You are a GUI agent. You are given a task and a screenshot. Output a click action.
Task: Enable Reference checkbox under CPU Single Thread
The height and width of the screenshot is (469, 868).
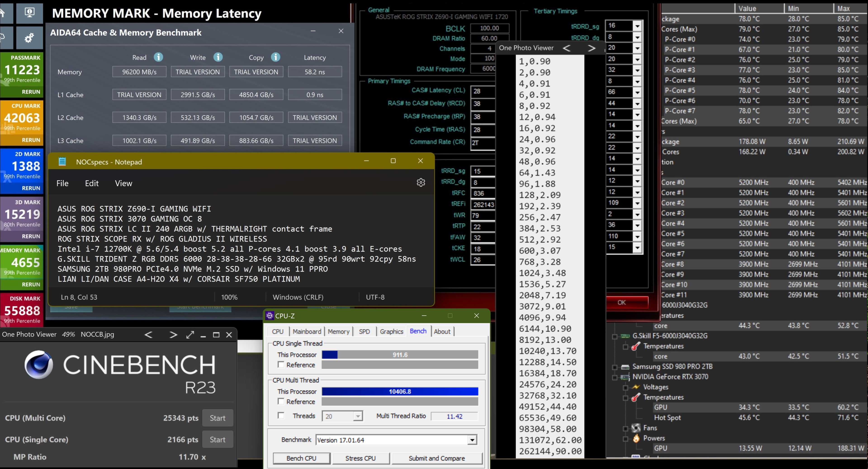point(281,364)
